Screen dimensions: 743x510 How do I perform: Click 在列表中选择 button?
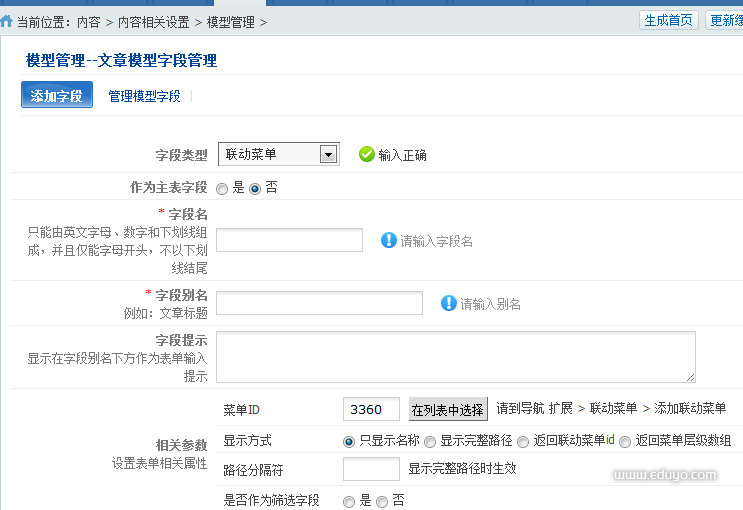(448, 409)
